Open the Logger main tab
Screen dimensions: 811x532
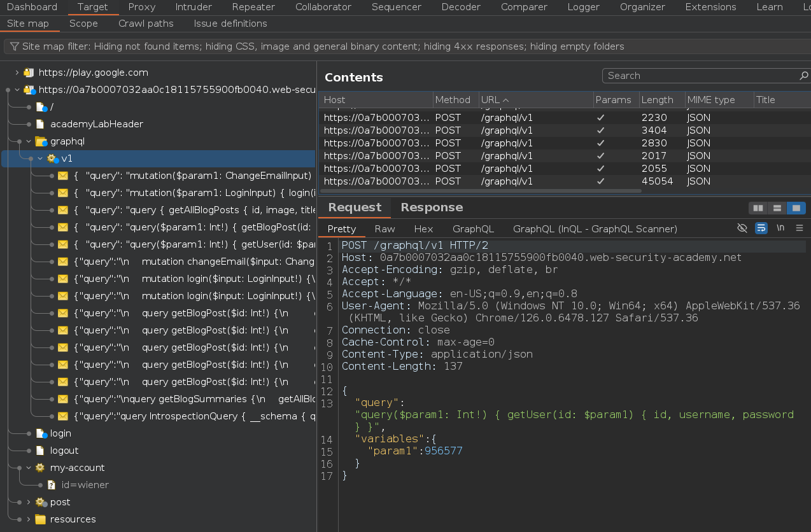coord(584,7)
